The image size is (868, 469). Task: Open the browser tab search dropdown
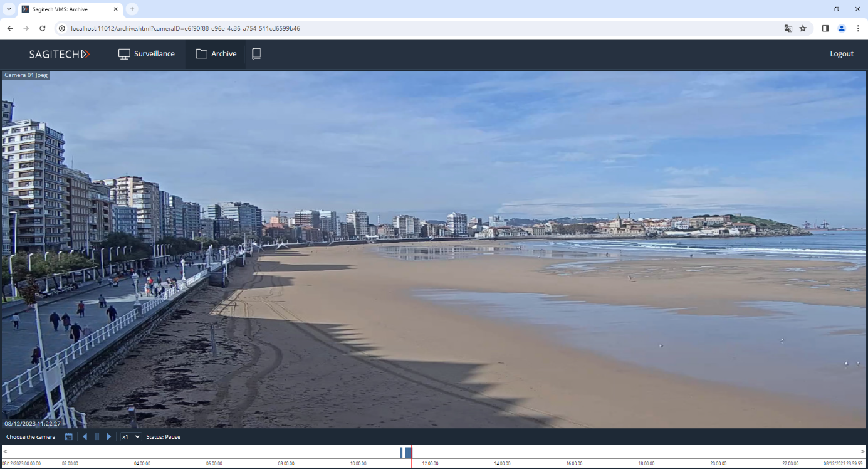coord(9,9)
